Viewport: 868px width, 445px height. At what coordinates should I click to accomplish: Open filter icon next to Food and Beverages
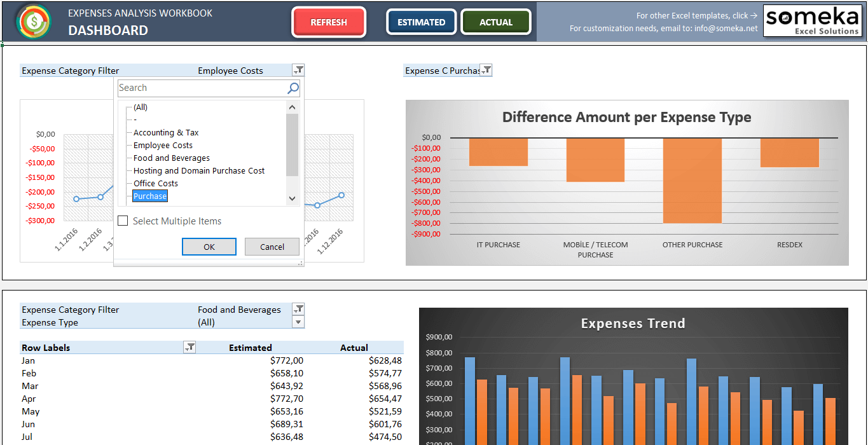(x=298, y=310)
